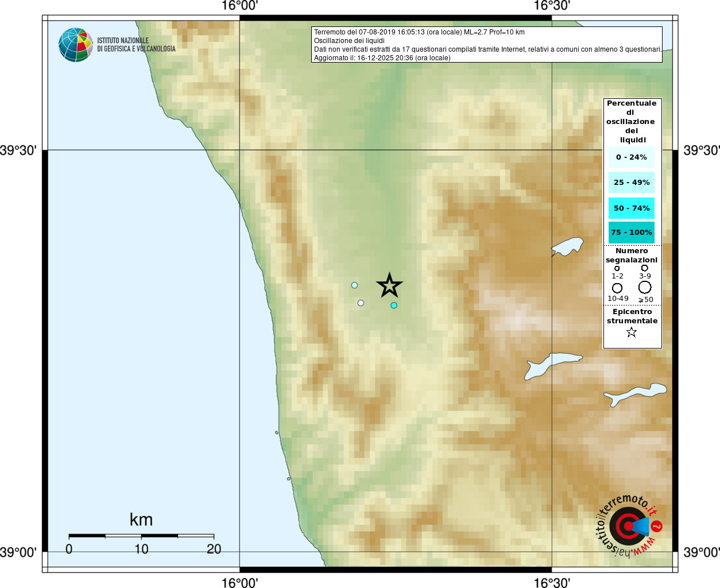This screenshot has height=588, width=720.
Task: Click the 0 - 24% legend swatch
Action: 632,157
